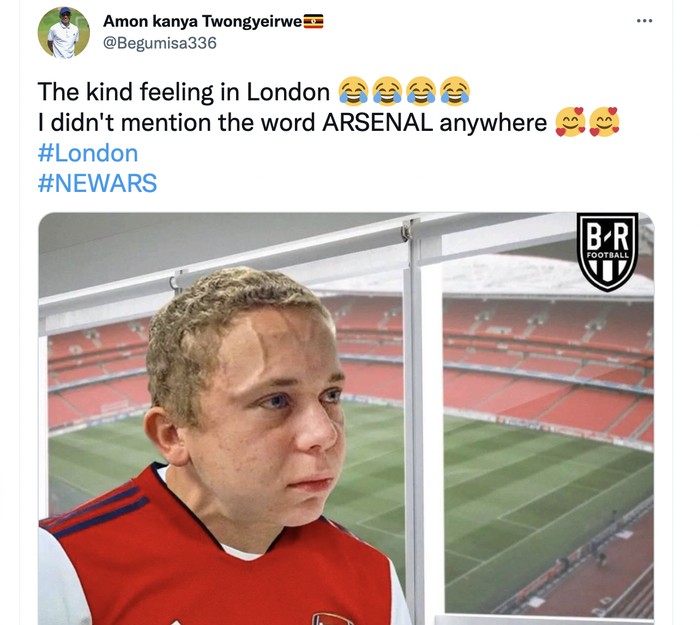Click the word ARSENAL in the tweet

(x=379, y=123)
